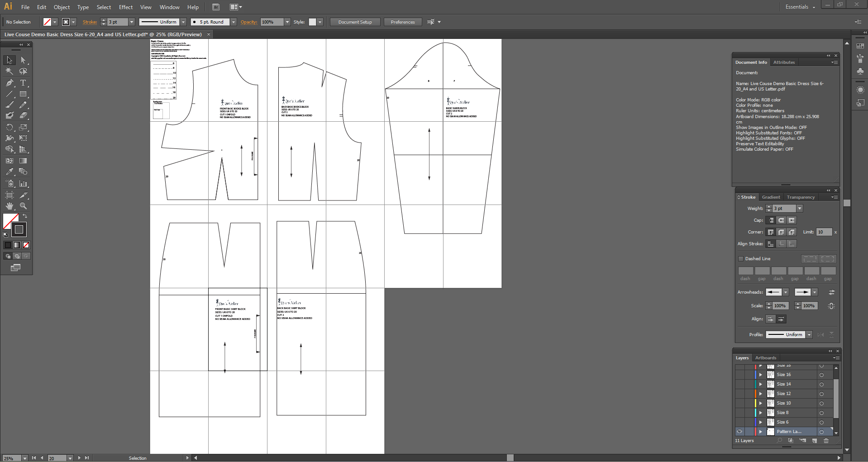868x462 pixels.
Task: Toggle visibility of the Size 12 layer
Action: click(739, 394)
